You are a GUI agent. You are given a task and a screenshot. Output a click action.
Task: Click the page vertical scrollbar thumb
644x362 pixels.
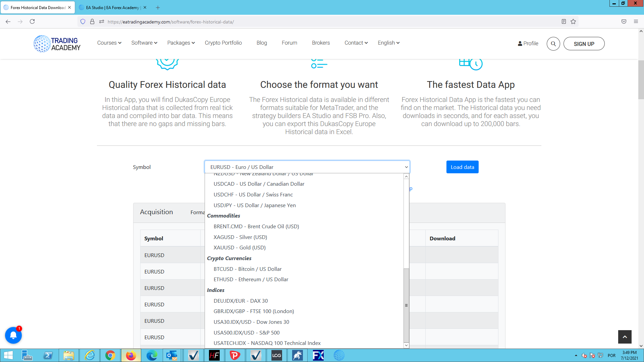tap(641, 79)
